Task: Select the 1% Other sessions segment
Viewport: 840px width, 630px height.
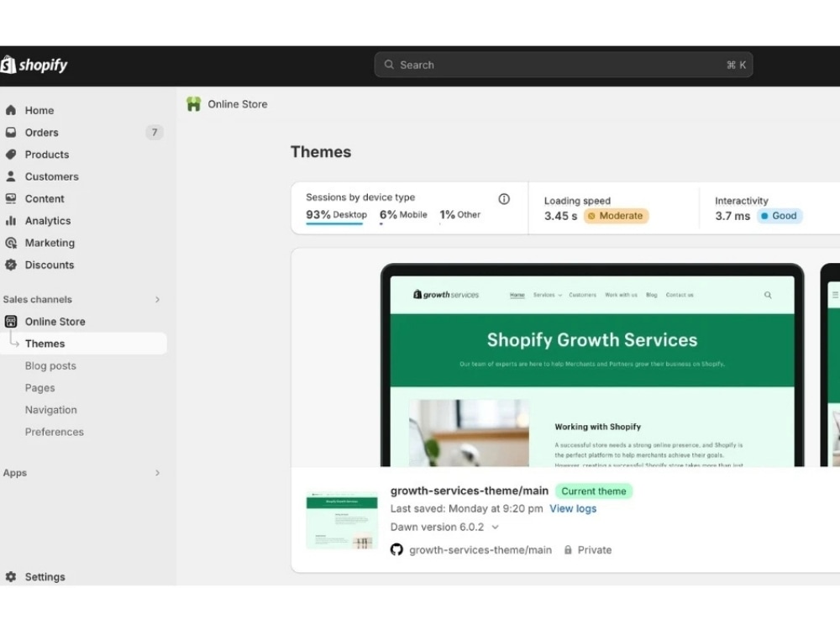Action: point(460,215)
